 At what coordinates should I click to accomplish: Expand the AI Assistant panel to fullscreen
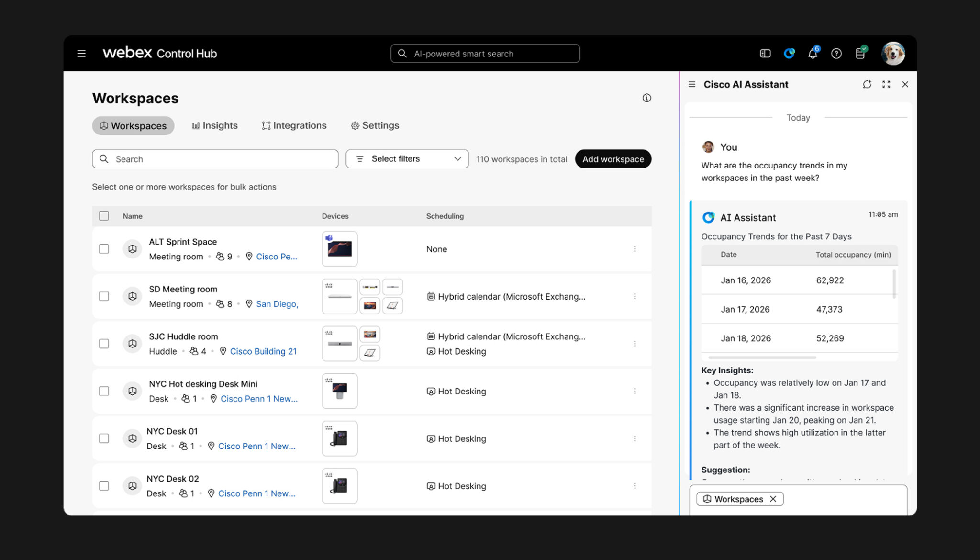tap(886, 84)
